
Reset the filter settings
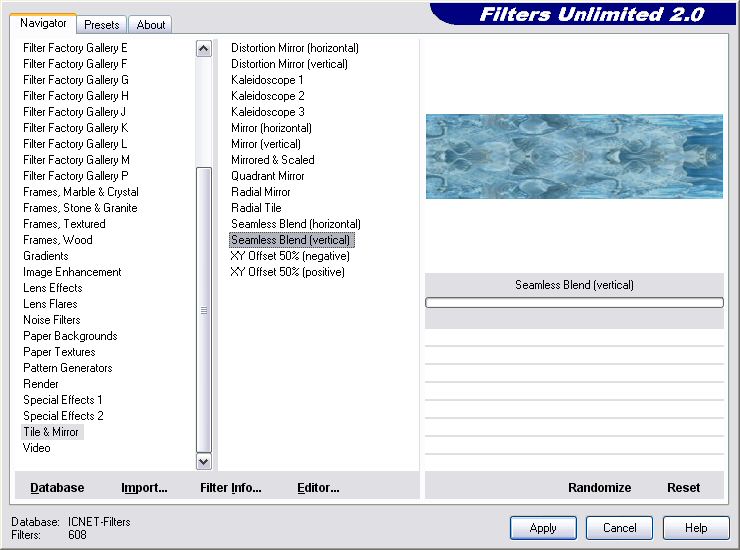pos(683,487)
